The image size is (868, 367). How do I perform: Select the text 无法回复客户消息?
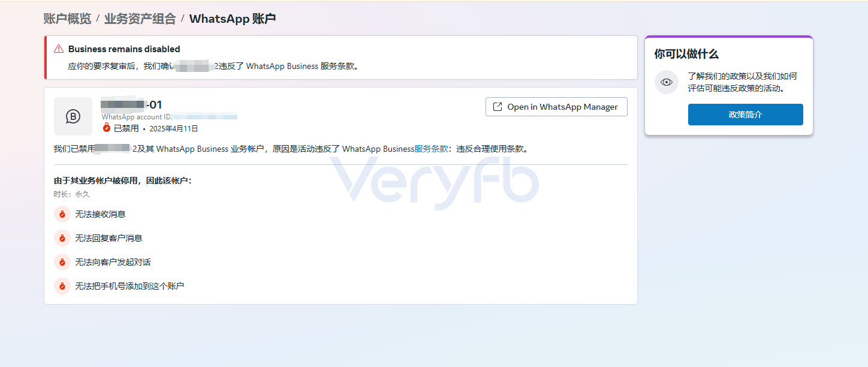click(x=108, y=238)
